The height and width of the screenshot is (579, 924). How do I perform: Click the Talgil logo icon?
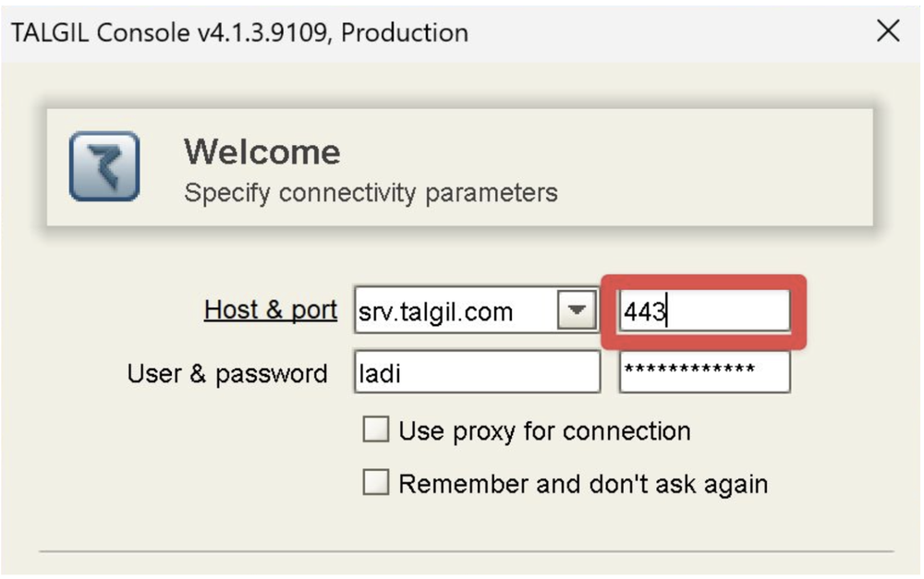pos(104,166)
